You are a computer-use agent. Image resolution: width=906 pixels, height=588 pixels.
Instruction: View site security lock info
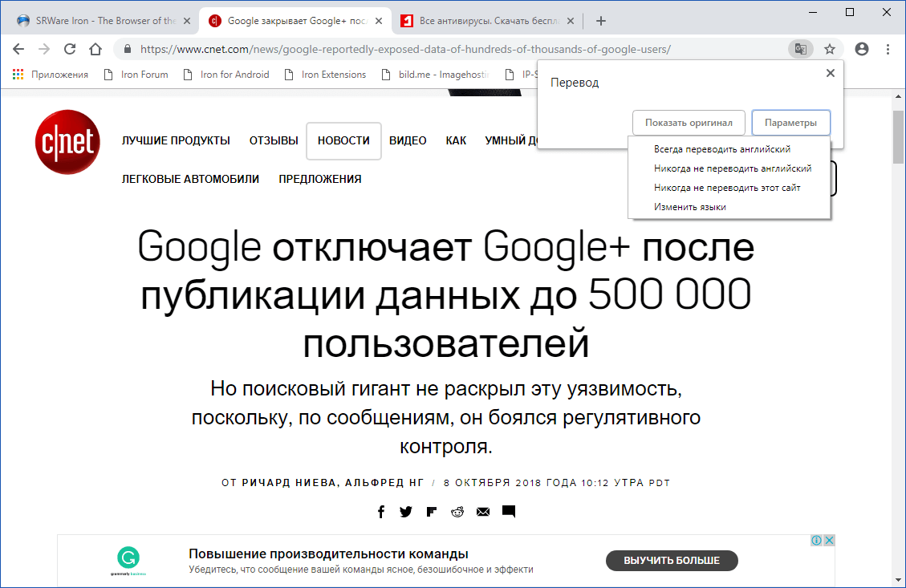[x=128, y=49]
